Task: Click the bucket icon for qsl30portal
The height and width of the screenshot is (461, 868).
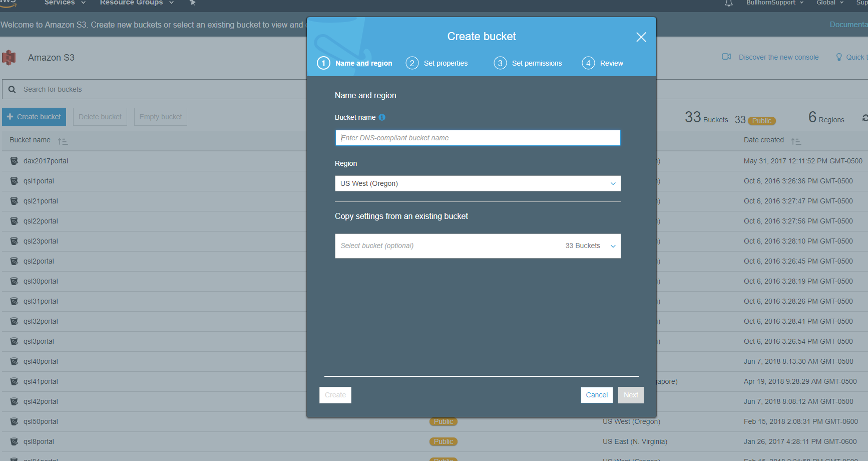Action: click(x=14, y=281)
